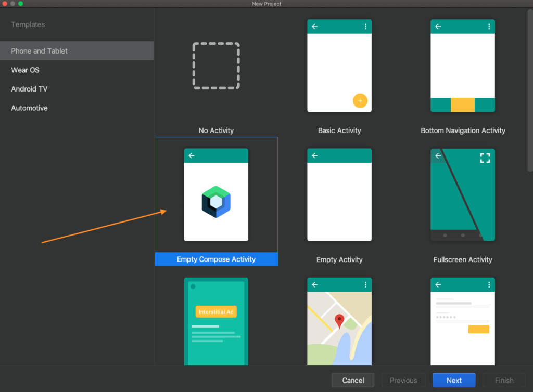The image size is (533, 392).
Task: Proceed with the Next button
Action: click(454, 380)
